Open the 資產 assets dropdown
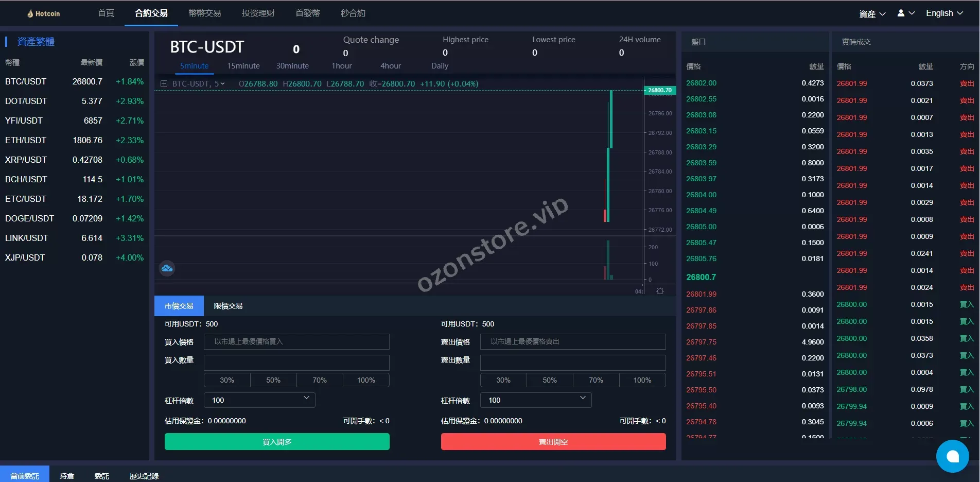The width and height of the screenshot is (980, 482). [872, 14]
